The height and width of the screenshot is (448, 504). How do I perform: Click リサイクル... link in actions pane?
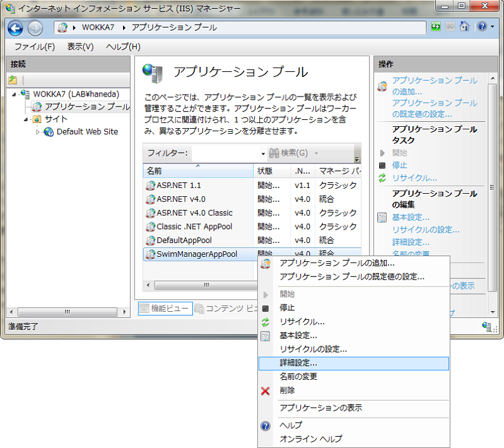click(x=414, y=178)
